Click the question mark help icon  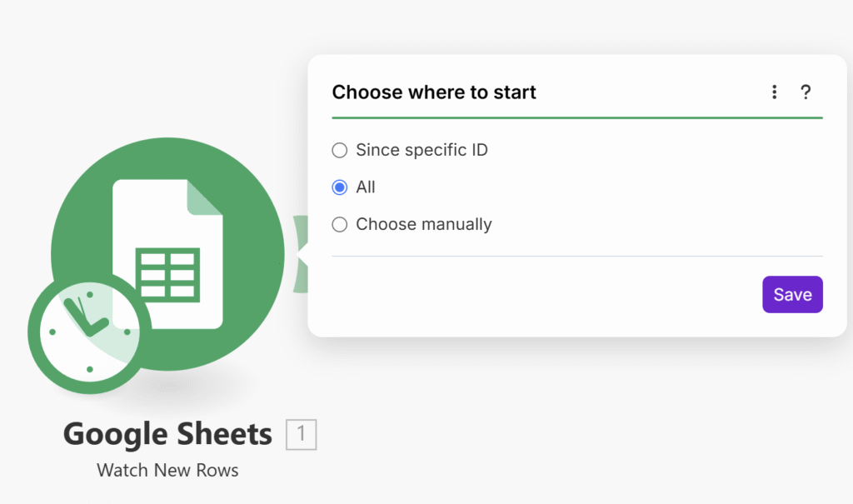tap(806, 92)
